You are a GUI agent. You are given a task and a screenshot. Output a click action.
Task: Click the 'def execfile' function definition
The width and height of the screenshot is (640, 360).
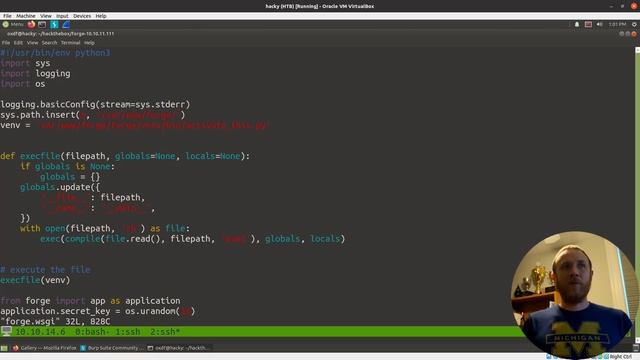coord(125,156)
